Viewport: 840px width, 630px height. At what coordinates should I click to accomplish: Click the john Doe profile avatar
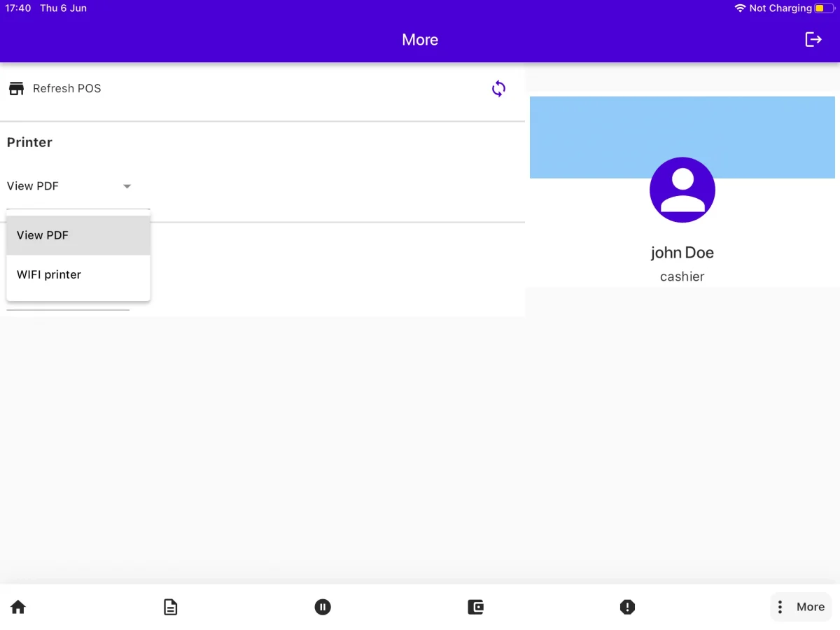click(682, 190)
